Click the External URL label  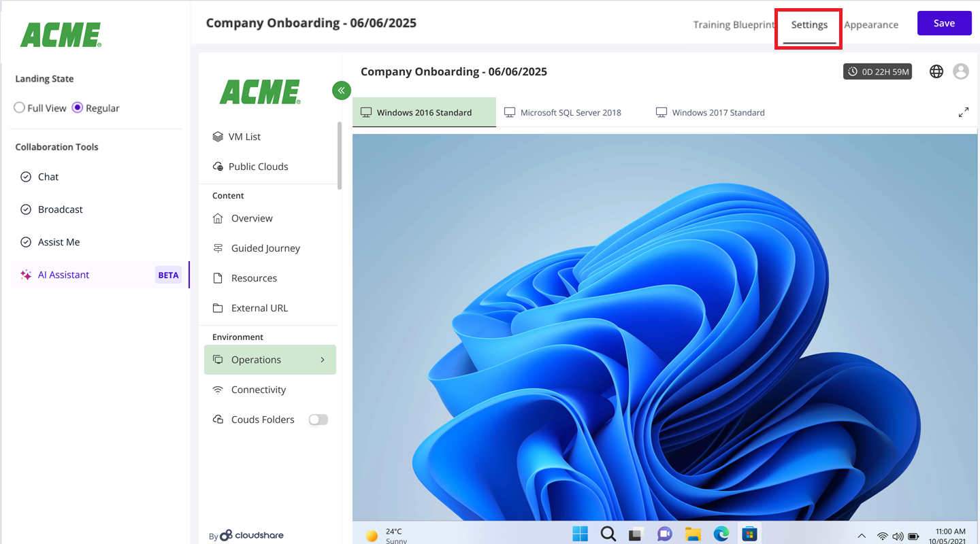[x=259, y=308]
